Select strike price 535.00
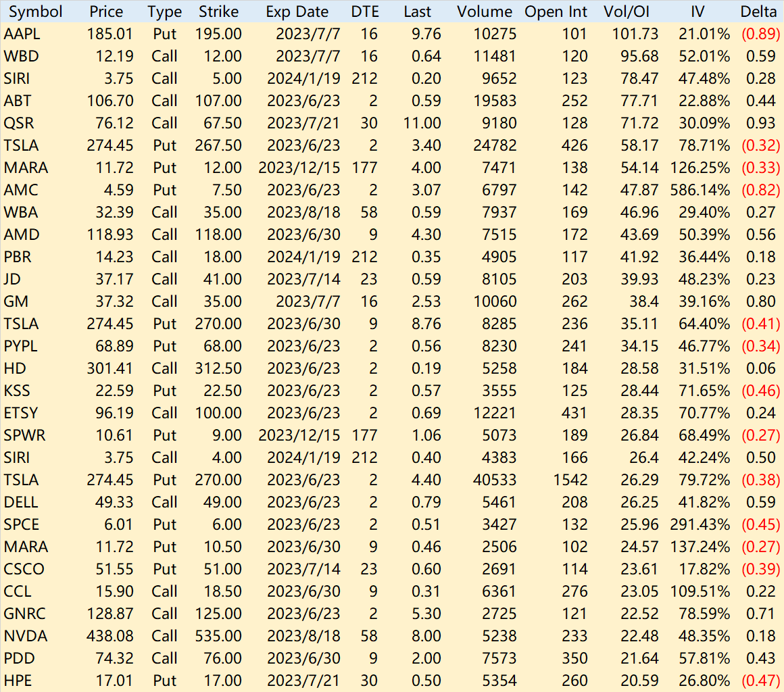This screenshot has height=692, width=784. (x=218, y=636)
